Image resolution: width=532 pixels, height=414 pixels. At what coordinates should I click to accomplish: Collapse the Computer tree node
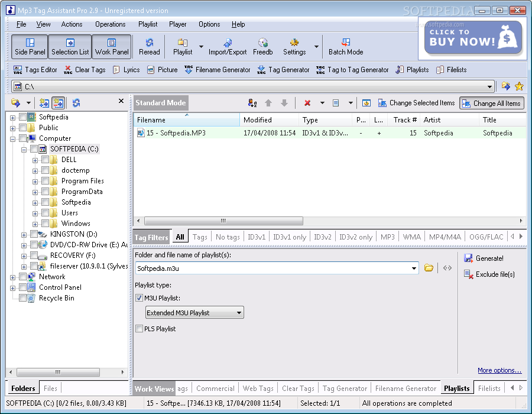coord(12,139)
